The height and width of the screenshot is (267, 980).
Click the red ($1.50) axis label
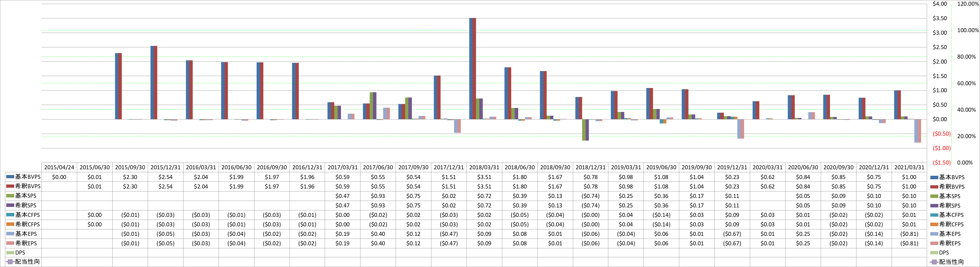[942, 163]
